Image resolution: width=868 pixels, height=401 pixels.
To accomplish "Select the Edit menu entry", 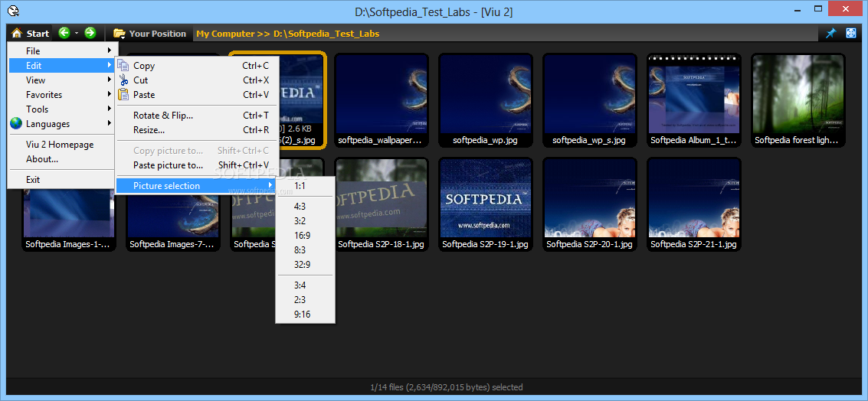I will pyautogui.click(x=61, y=65).
